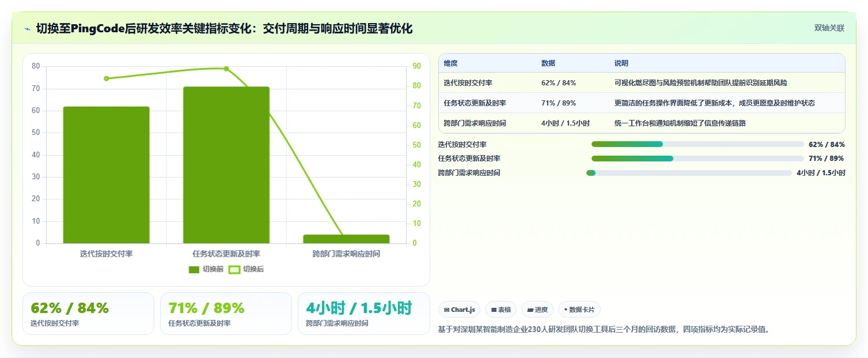The width and height of the screenshot is (868, 358).
Task: Click table cell 71% / 89%
Action: [x=559, y=103]
